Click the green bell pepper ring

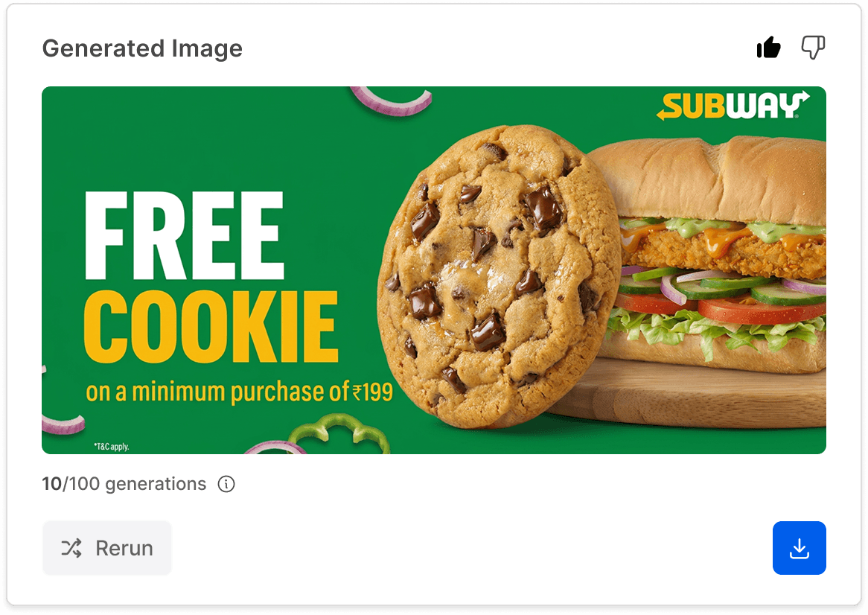tap(339, 435)
